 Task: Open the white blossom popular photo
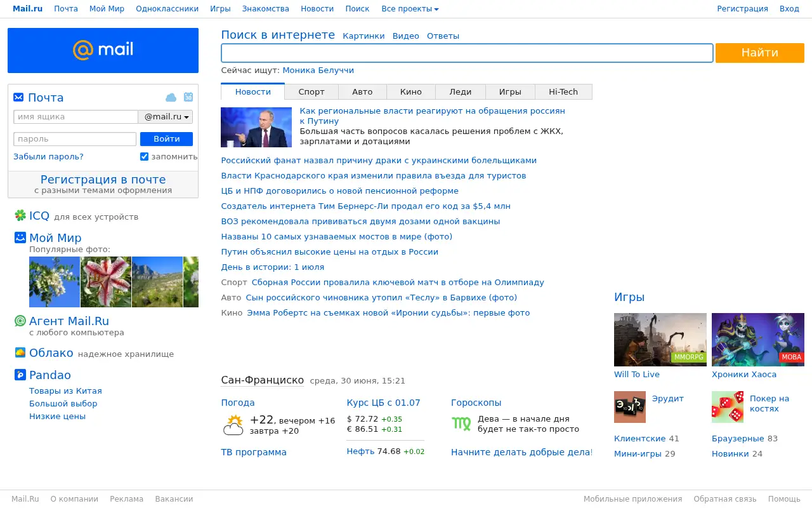click(x=55, y=282)
